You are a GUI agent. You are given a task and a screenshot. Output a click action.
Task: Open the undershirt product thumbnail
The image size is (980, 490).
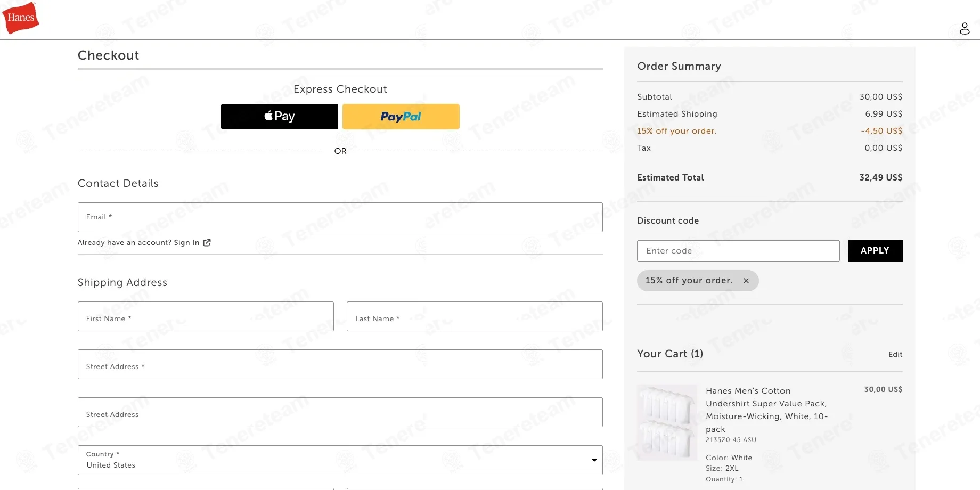click(667, 422)
